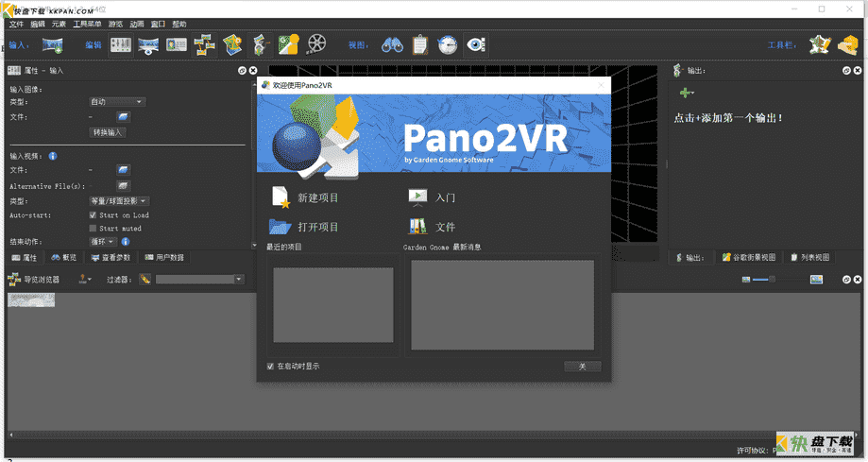Click the skin editor icon in toolbar section
Screen dimensions: 868x462
tap(819, 44)
